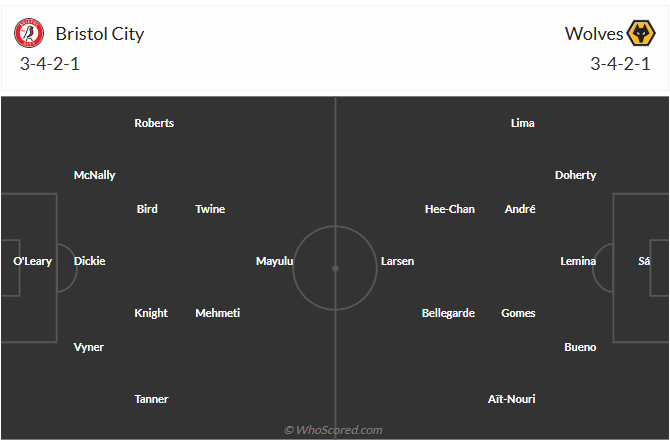Click player Mayulu in the lineup
This screenshot has height=440, width=670.
point(275,261)
